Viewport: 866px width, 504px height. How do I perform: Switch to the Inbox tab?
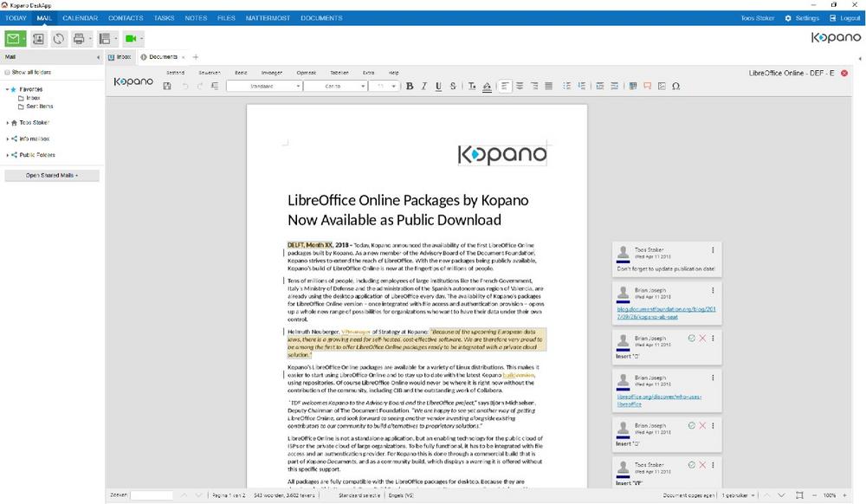point(120,57)
